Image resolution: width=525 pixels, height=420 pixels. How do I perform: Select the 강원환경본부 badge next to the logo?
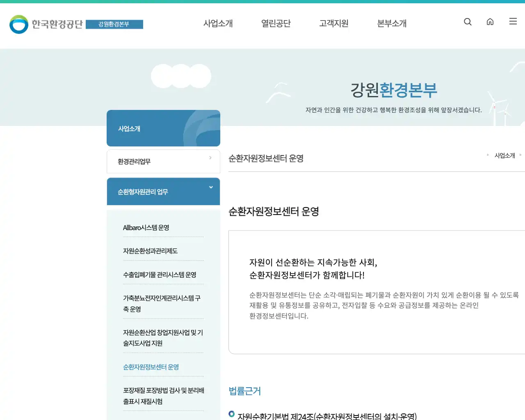pyautogui.click(x=114, y=24)
